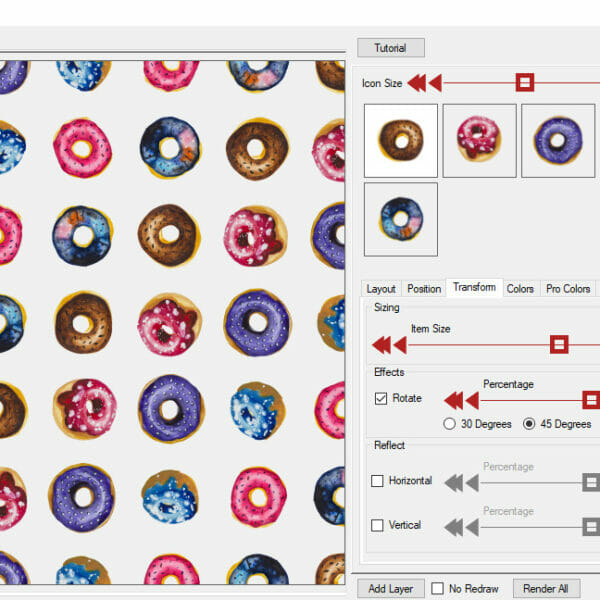Enable Horizontal reflect checkbox
The width and height of the screenshot is (600, 600).
377,481
